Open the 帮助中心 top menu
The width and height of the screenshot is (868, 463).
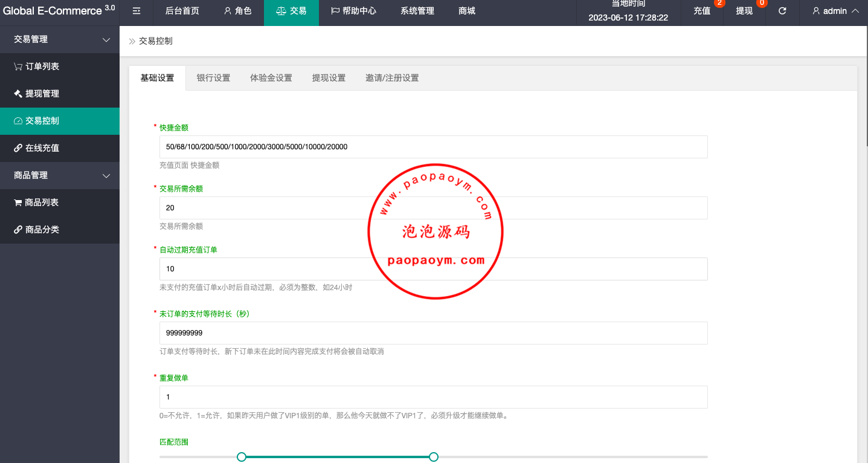click(x=353, y=11)
